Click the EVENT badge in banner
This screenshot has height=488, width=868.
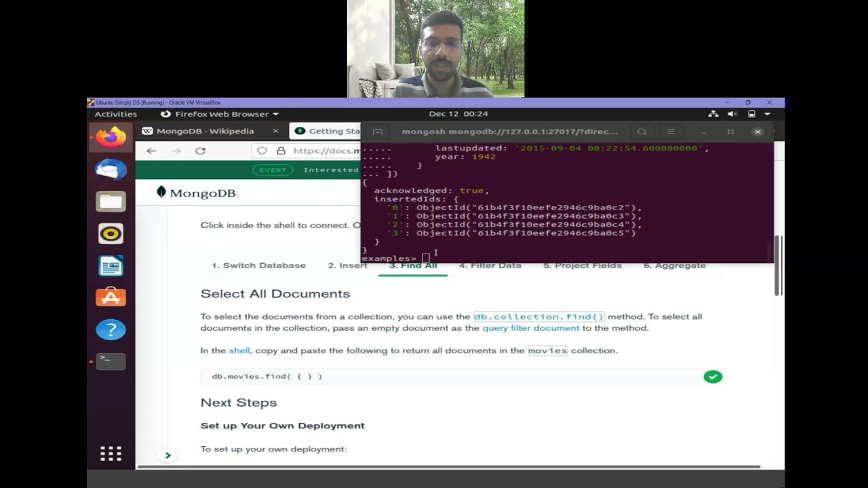click(x=273, y=169)
